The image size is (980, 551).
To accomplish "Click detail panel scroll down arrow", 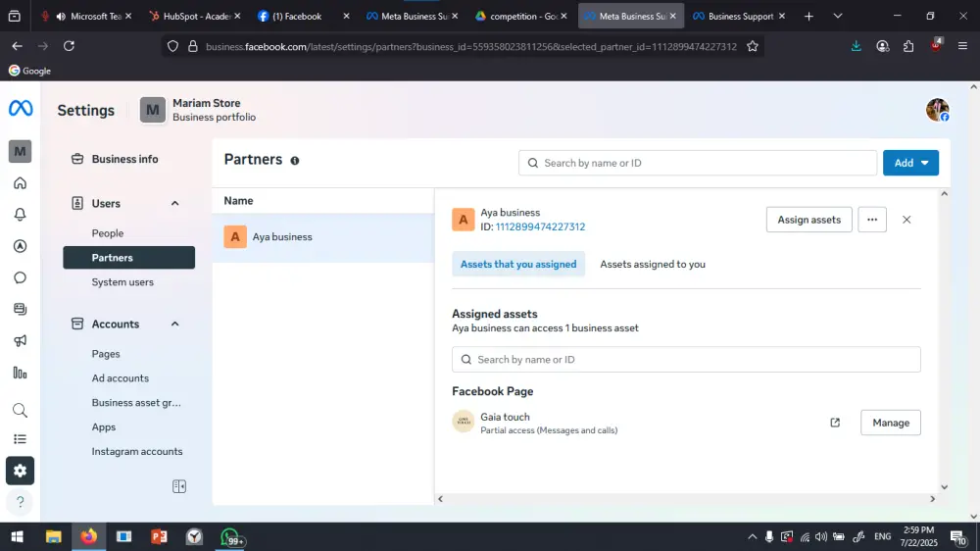I will pyautogui.click(x=945, y=487).
